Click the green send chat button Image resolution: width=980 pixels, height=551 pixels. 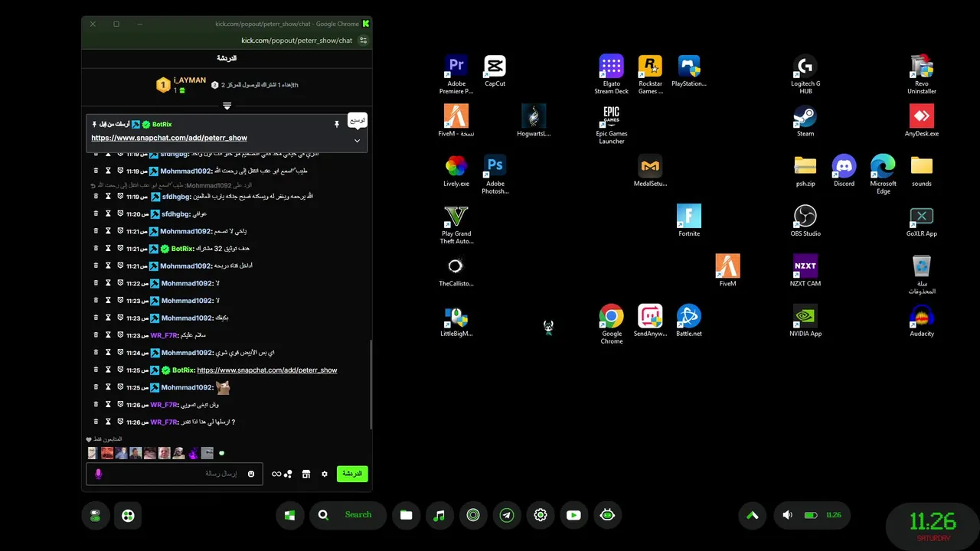(x=352, y=474)
